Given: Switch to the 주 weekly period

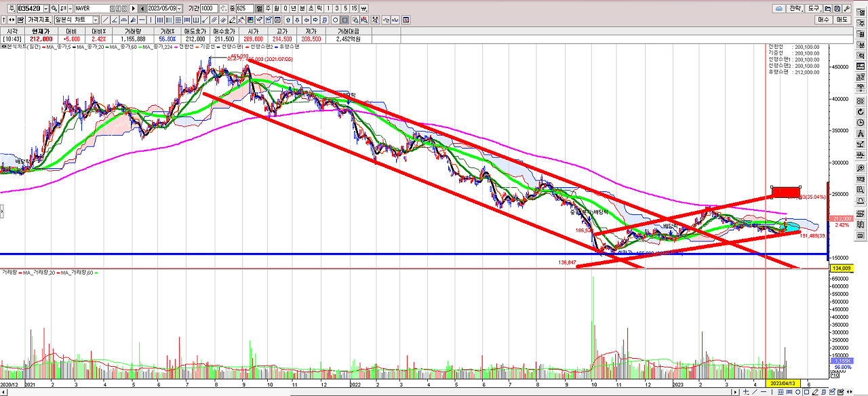Looking at the screenshot, I should tap(268, 8).
